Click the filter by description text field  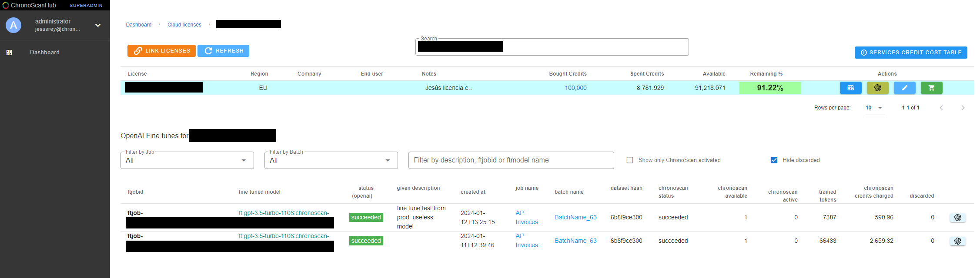511,160
